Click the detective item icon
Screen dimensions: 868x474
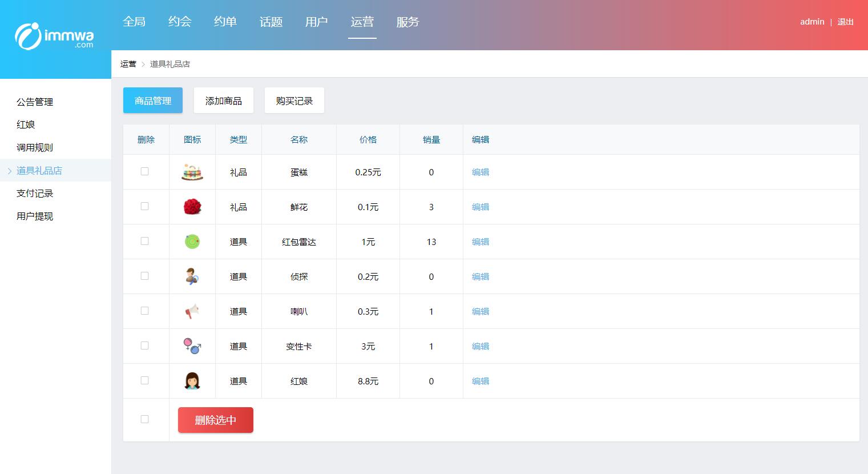(x=192, y=276)
